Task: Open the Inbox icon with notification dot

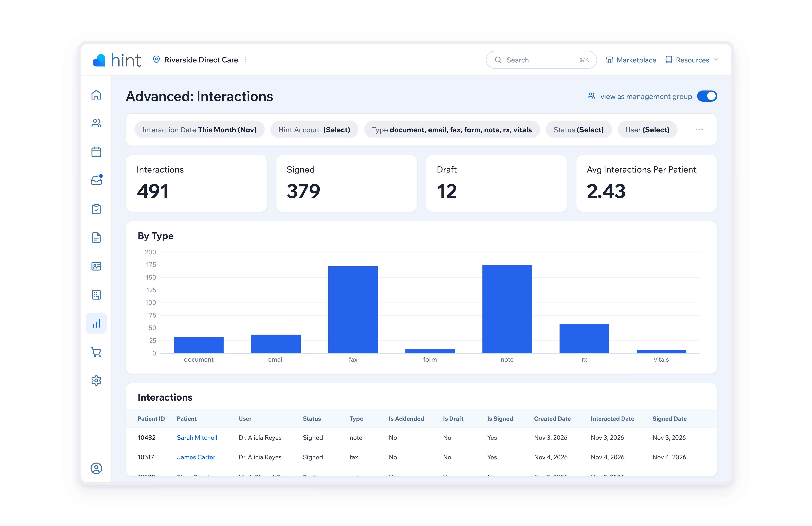Action: click(96, 180)
